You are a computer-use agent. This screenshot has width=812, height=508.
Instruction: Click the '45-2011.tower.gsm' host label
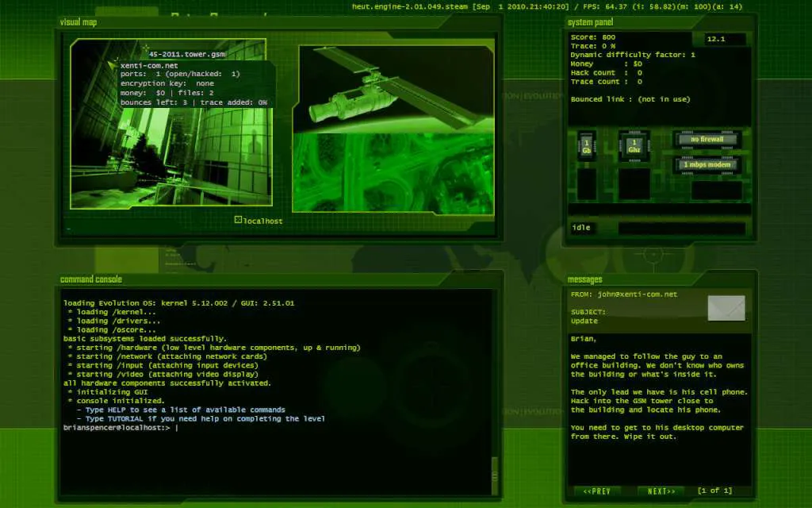pos(187,54)
